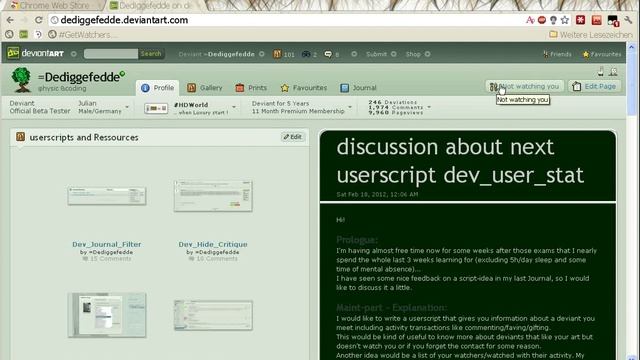Expand the message center dropdown arrow
The height and width of the screenshot is (360, 640).
354,54
